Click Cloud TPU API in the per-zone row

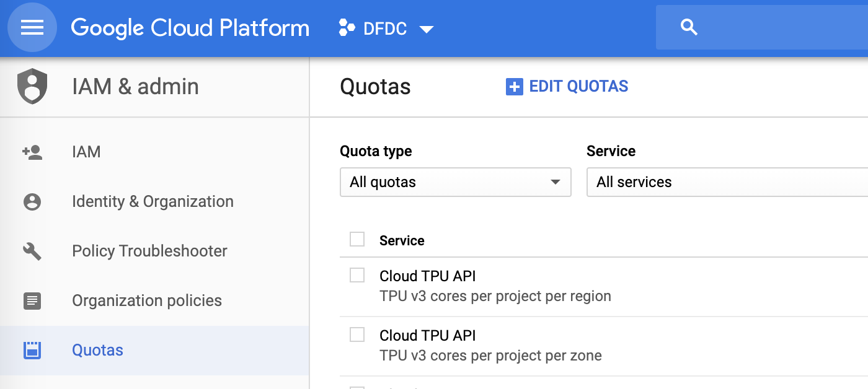(x=428, y=335)
